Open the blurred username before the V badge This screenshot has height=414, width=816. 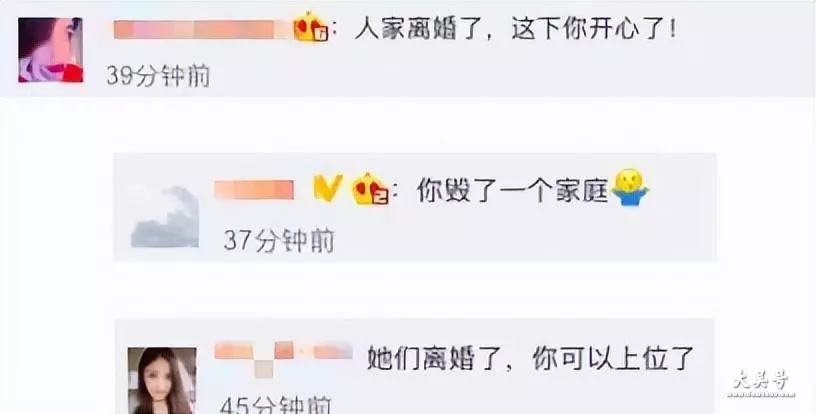coord(254,190)
